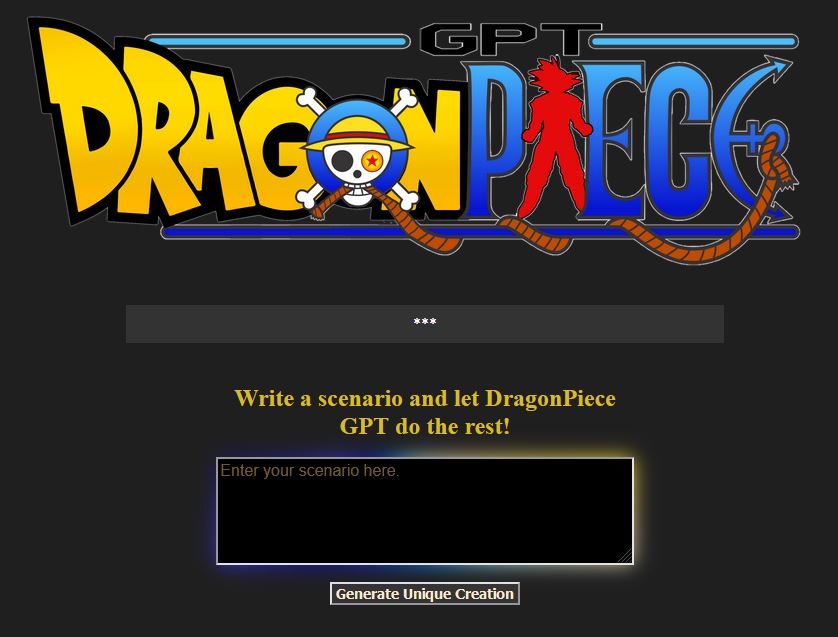Image resolution: width=838 pixels, height=637 pixels.
Task: Click the 'Write a scenario' heading text
Action: [x=425, y=412]
